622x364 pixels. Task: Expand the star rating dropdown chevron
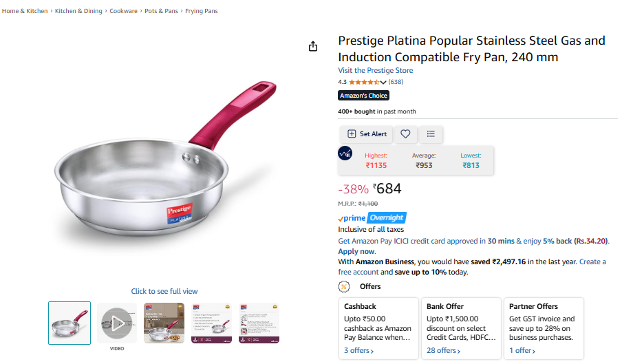pos(383,83)
